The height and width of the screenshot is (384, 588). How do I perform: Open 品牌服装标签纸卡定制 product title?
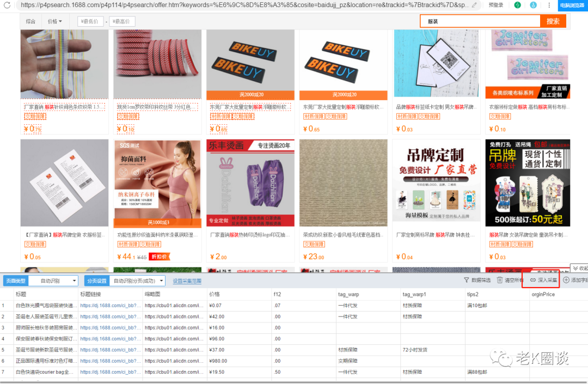437,107
